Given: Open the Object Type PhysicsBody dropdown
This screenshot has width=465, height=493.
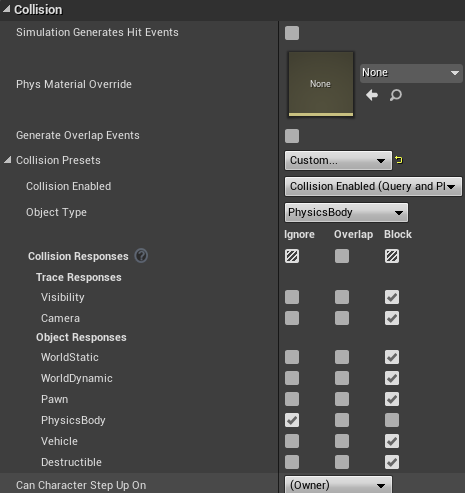Looking at the screenshot, I should point(346,212).
